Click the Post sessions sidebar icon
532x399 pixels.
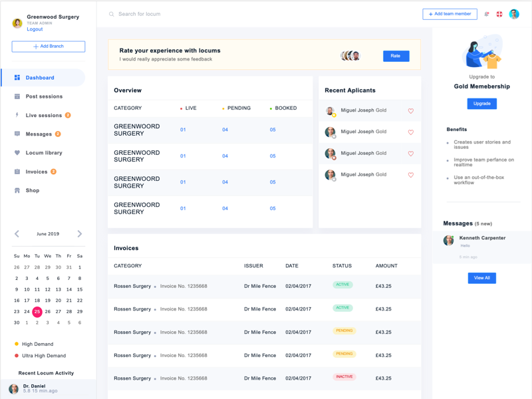click(x=17, y=96)
